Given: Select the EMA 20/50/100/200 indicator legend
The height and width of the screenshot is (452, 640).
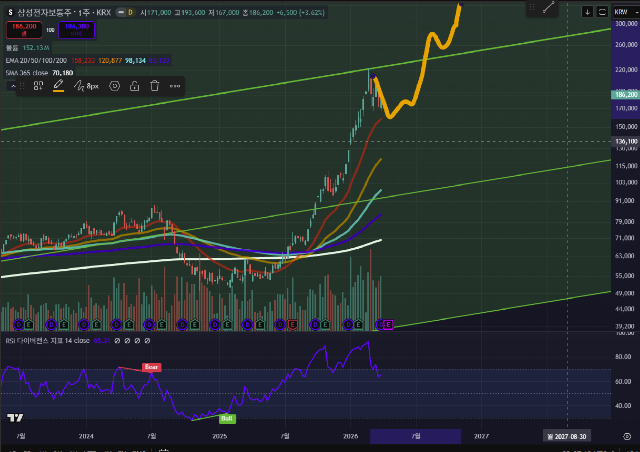Looking at the screenshot, I should (x=36, y=60).
